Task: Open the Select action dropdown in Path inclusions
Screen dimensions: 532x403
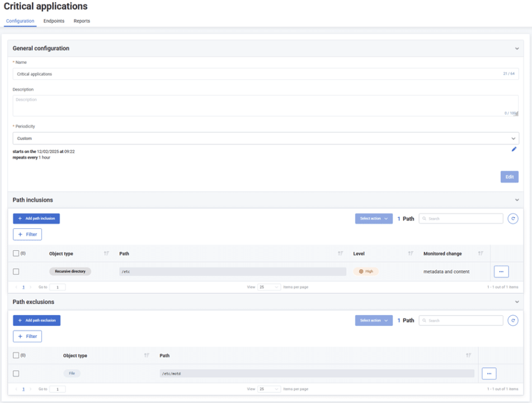Action: coord(373,218)
